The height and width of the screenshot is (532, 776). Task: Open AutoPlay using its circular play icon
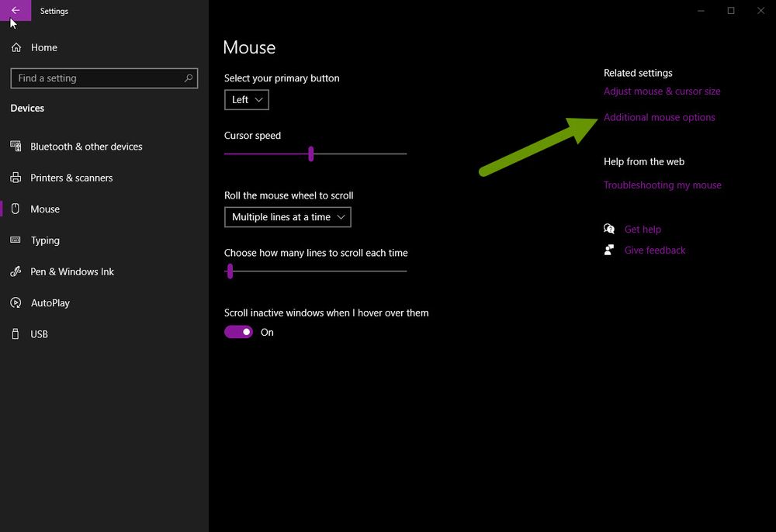coord(16,302)
